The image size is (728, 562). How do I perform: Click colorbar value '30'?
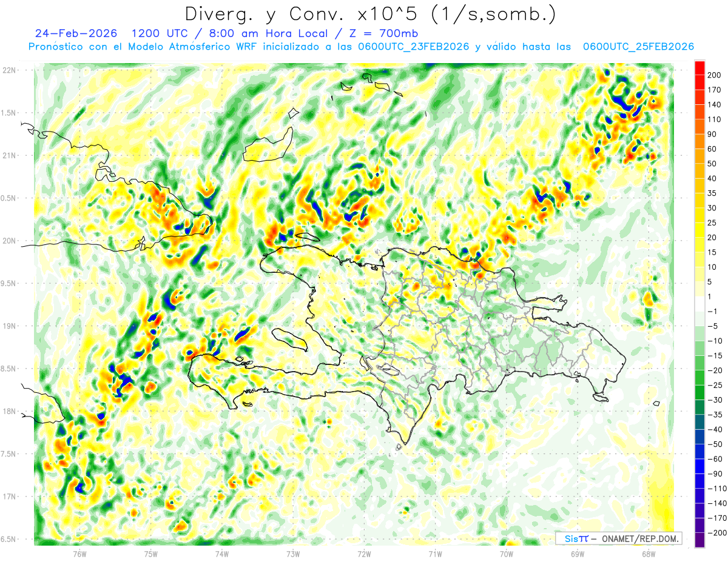(713, 208)
